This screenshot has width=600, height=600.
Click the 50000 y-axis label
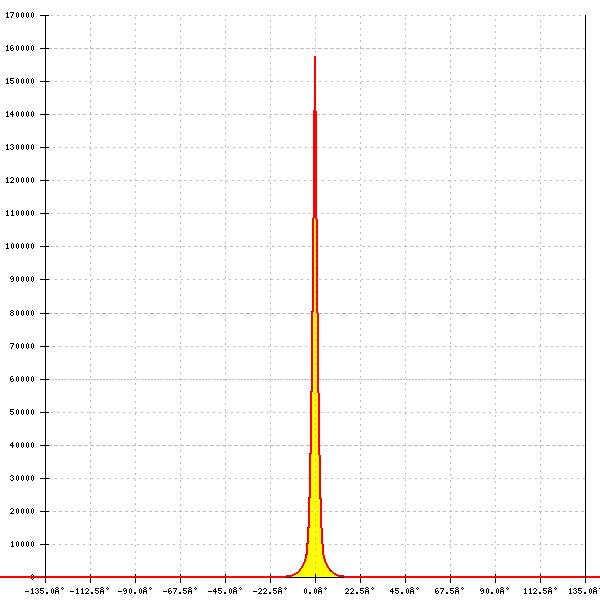pyautogui.click(x=22, y=412)
